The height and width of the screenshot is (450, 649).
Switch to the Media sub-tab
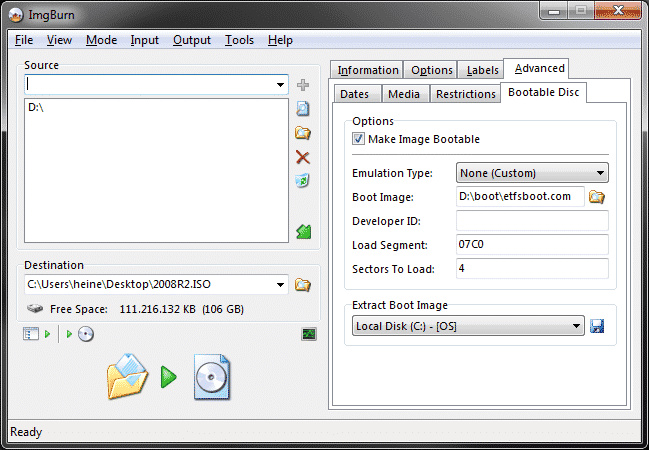[x=404, y=94]
